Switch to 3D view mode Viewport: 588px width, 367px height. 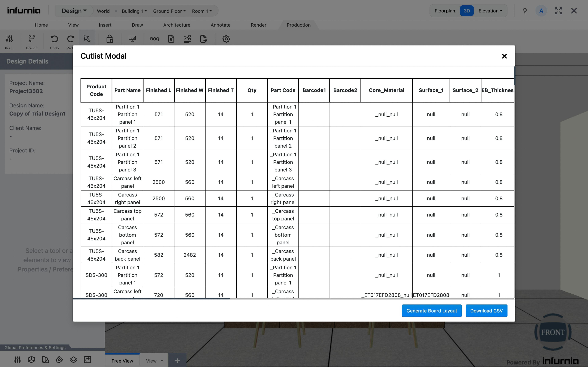click(x=467, y=11)
